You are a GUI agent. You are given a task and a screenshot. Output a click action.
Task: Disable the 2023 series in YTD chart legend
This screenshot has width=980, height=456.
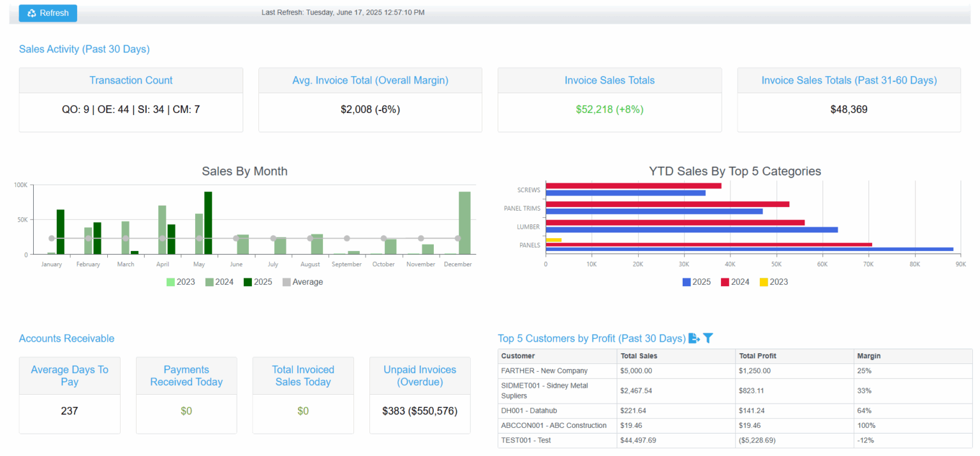775,281
